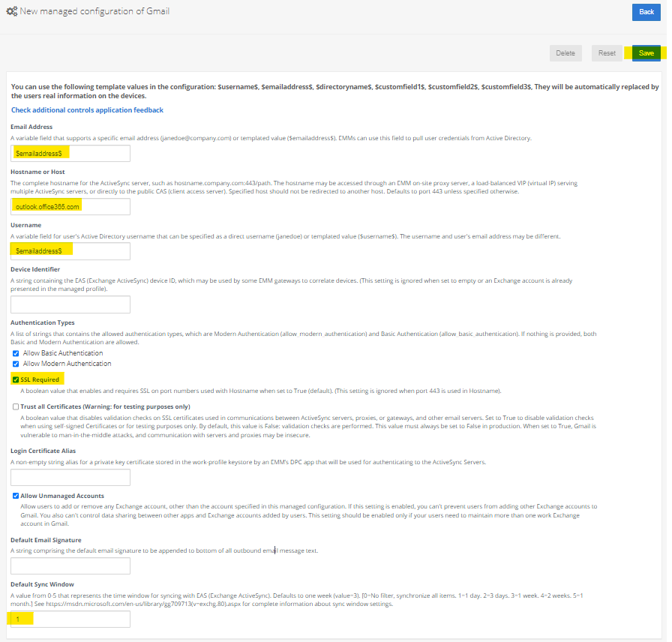Save the Gmail managed configuration

coord(646,53)
